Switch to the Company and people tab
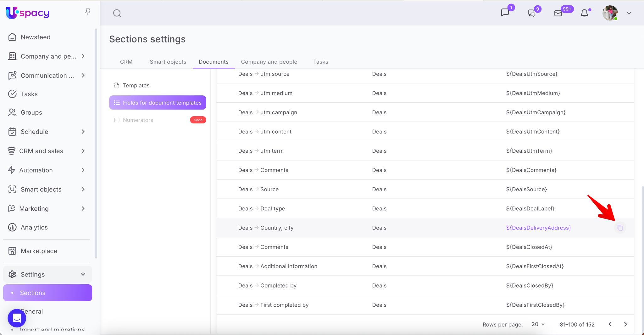Screen dimensions: 644x335 (269, 62)
